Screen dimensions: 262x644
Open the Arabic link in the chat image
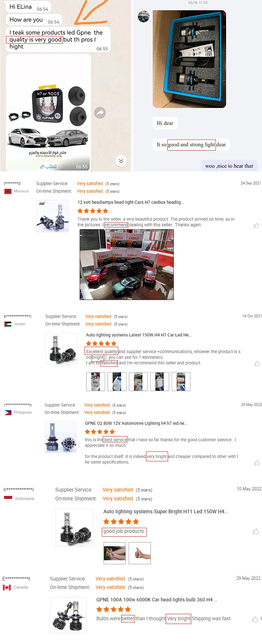48,167
